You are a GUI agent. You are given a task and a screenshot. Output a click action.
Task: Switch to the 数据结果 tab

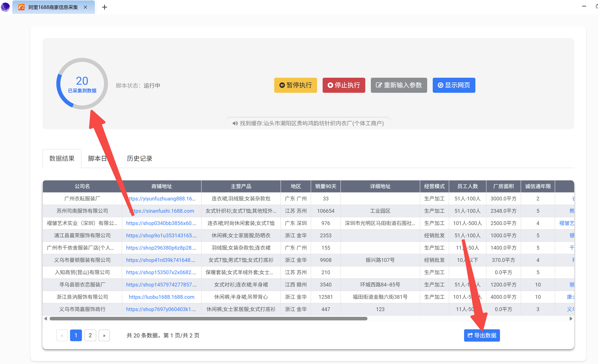tap(62, 159)
